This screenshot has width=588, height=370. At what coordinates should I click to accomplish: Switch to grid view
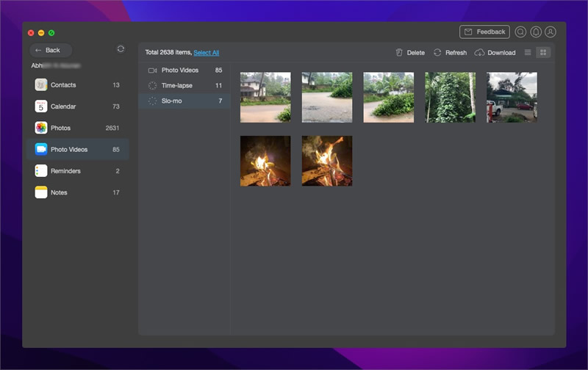[543, 52]
